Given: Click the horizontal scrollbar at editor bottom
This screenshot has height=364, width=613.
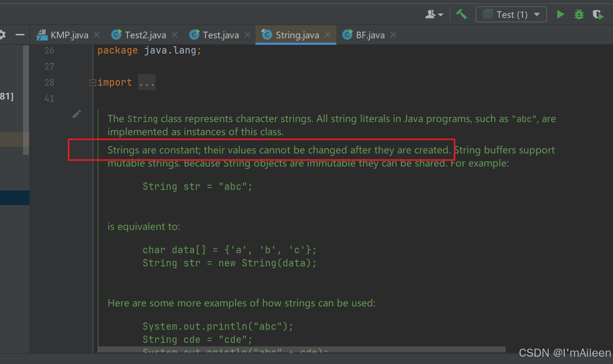Looking at the screenshot, I should click(x=302, y=349).
